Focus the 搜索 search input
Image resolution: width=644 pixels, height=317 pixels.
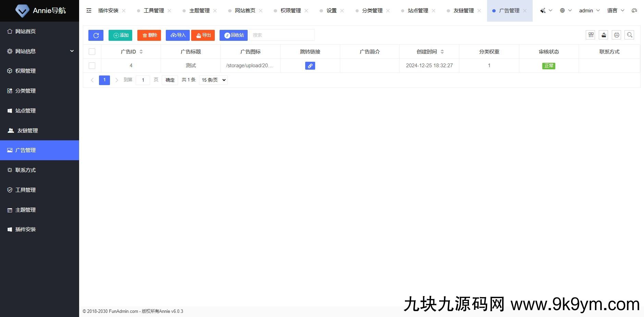pos(282,35)
